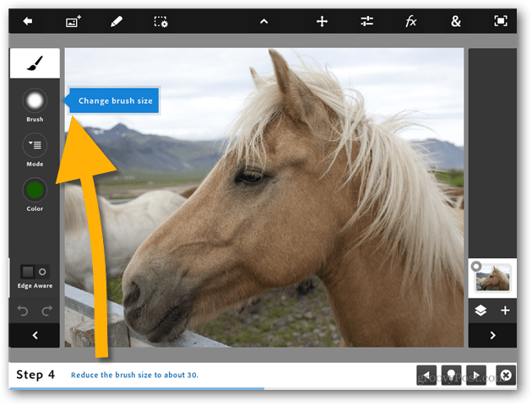
Task: Toggle visibility circle on the horse layer
Action: click(x=476, y=267)
